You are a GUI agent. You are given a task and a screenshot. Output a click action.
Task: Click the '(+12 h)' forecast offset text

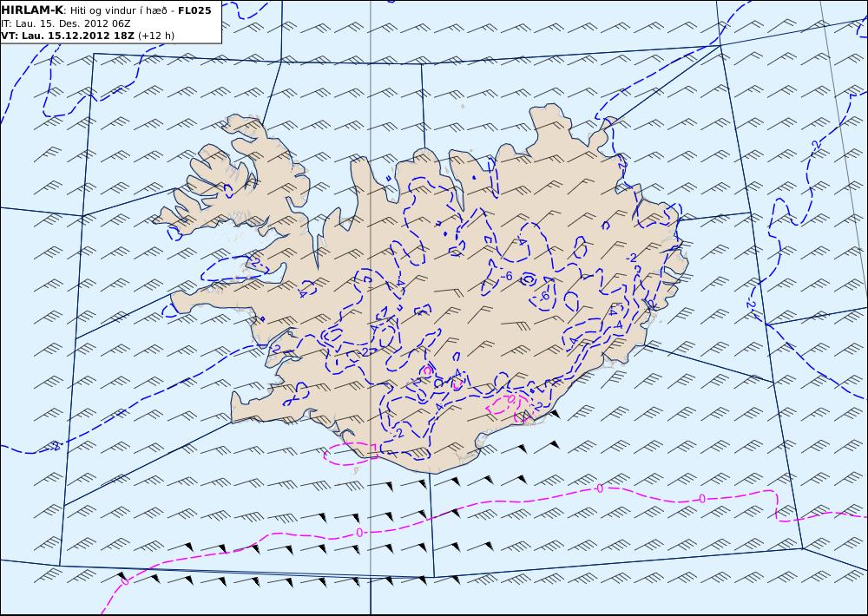click(x=156, y=36)
